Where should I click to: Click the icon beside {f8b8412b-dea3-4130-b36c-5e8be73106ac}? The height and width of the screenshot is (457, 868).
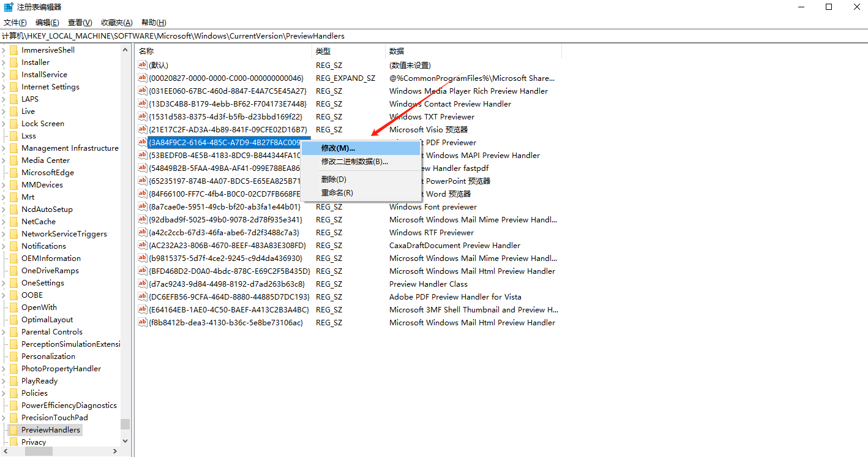143,322
